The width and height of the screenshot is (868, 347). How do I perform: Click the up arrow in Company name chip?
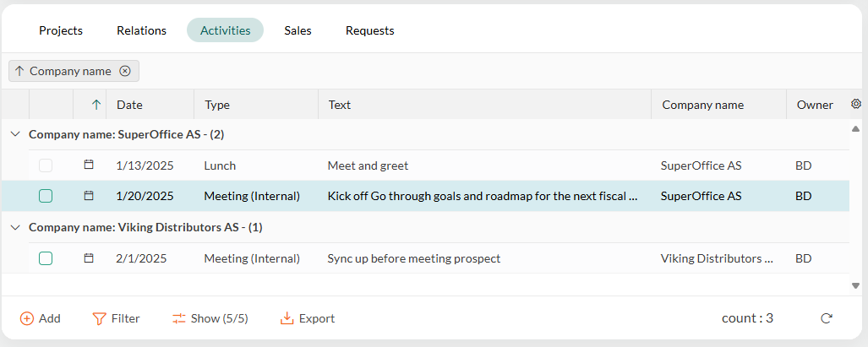[20, 71]
